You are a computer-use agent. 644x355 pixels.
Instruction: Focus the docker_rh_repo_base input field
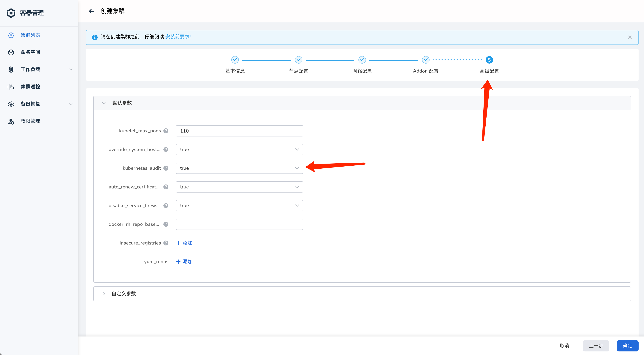coord(239,224)
